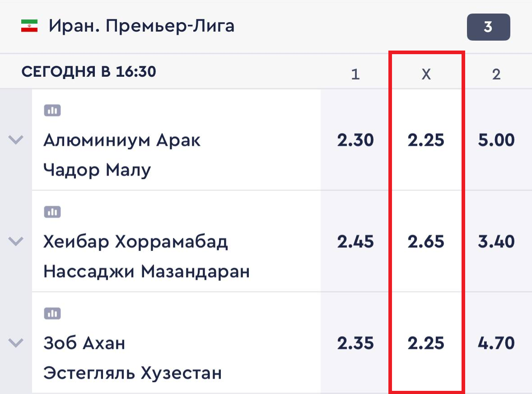Select draw odds 2.65
532x394 pixels.
(x=426, y=241)
